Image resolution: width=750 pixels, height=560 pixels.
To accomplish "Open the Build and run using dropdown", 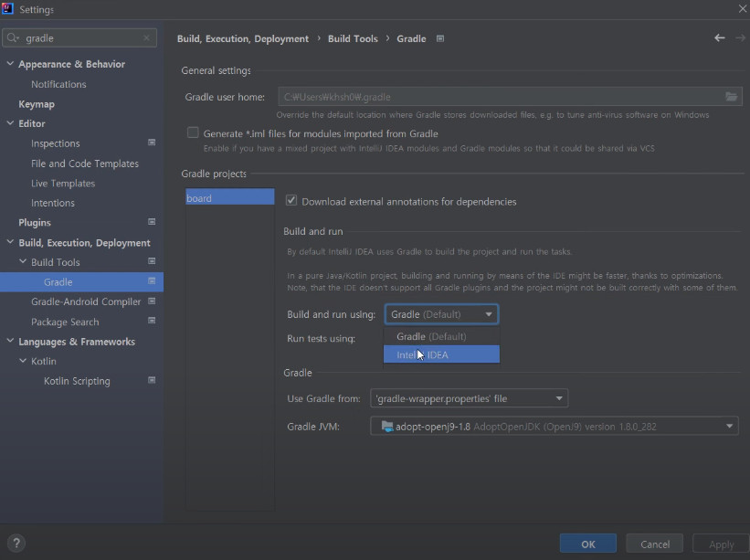I will coord(441,314).
